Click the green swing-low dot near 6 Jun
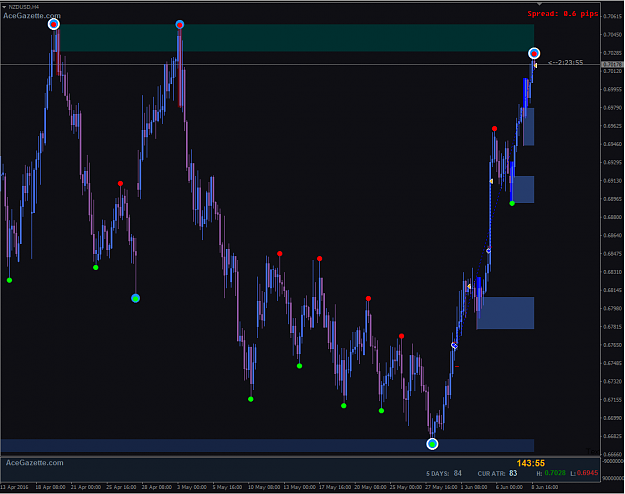 click(512, 203)
